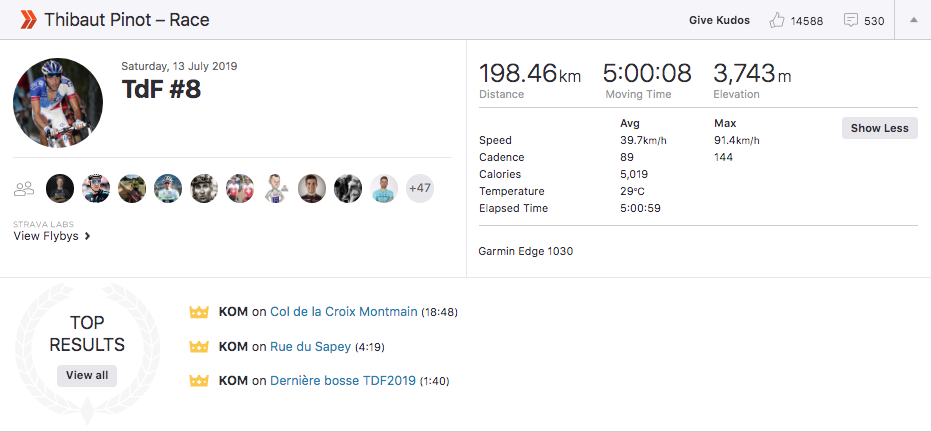Click the TdF #8 activity title
This screenshot has height=432, width=931.
[x=161, y=90]
